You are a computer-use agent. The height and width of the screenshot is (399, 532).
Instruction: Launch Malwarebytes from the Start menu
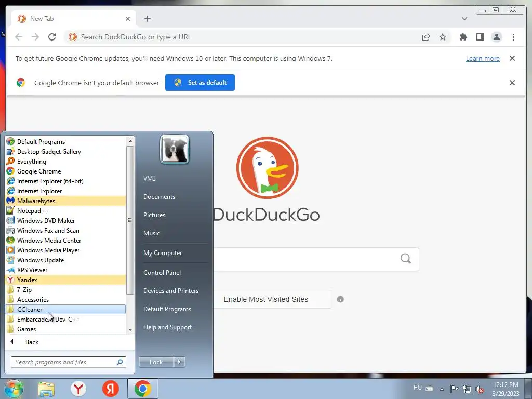[66, 201]
